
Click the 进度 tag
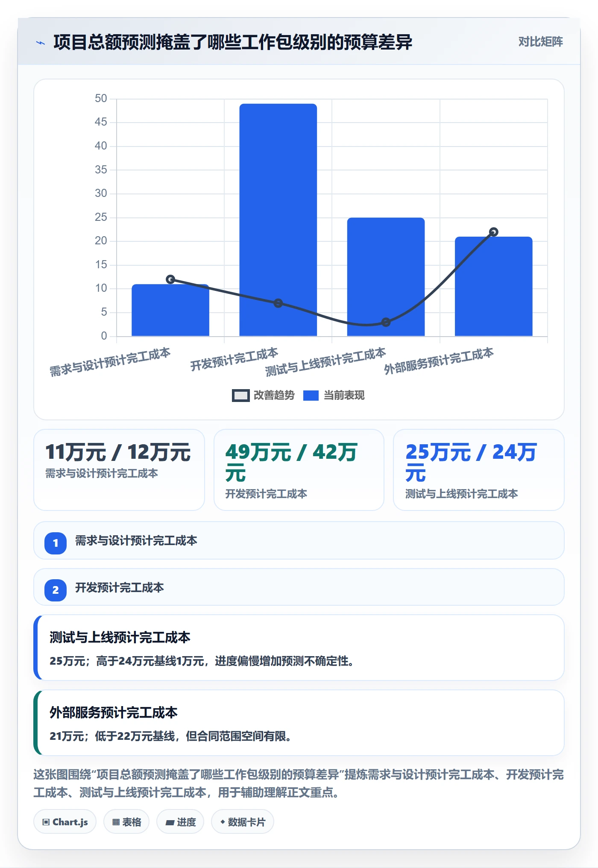click(x=180, y=821)
